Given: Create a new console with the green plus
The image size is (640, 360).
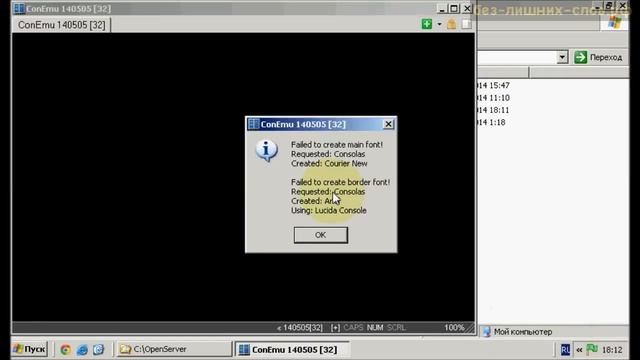Looking at the screenshot, I should click(x=427, y=24).
